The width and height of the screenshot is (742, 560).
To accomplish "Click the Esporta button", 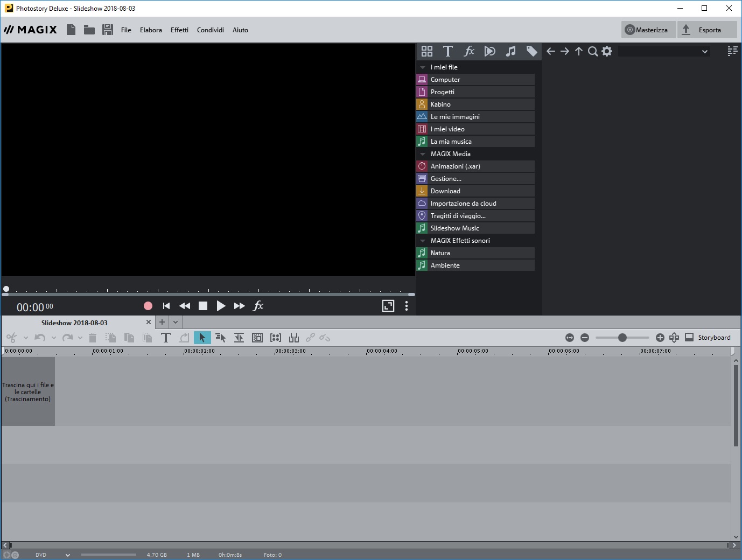I will pyautogui.click(x=707, y=30).
